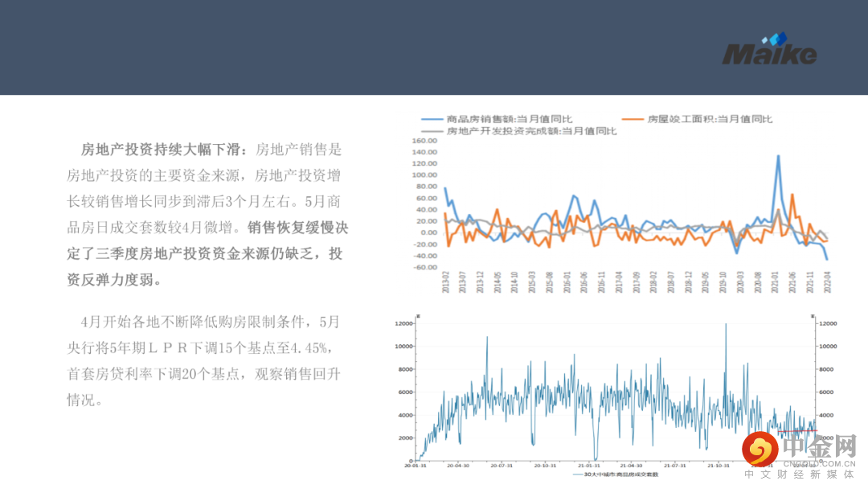
Task: Click legend entry 房地产开发投资完成额:当月值同比
Action: tap(531, 131)
